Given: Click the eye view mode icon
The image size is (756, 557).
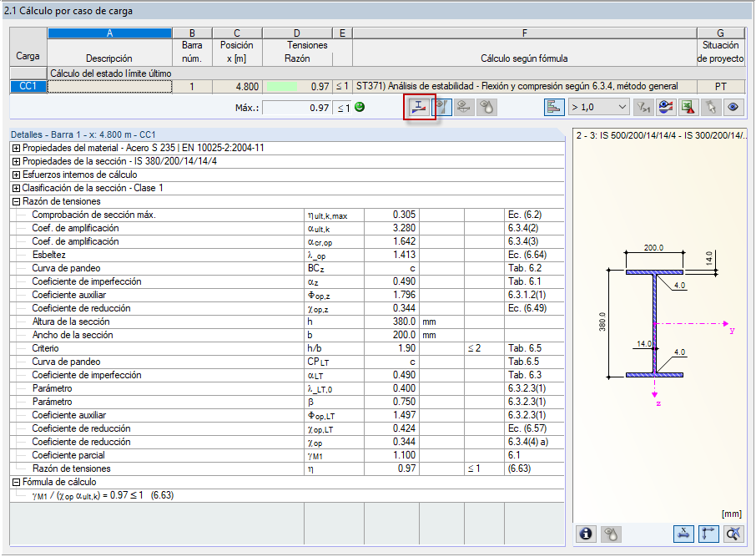Looking at the screenshot, I should point(733,108).
